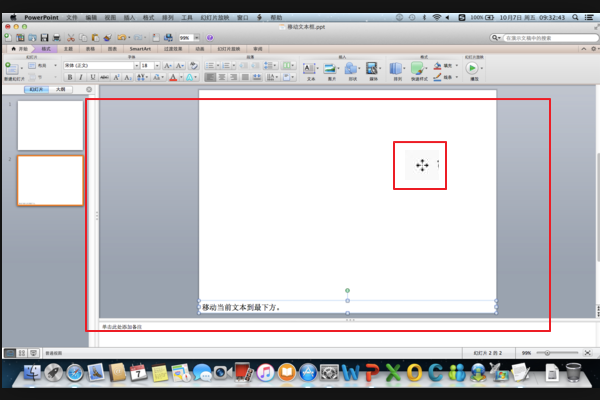Show the Outline tab in slide pane
This screenshot has height=400, width=600.
tap(60, 90)
